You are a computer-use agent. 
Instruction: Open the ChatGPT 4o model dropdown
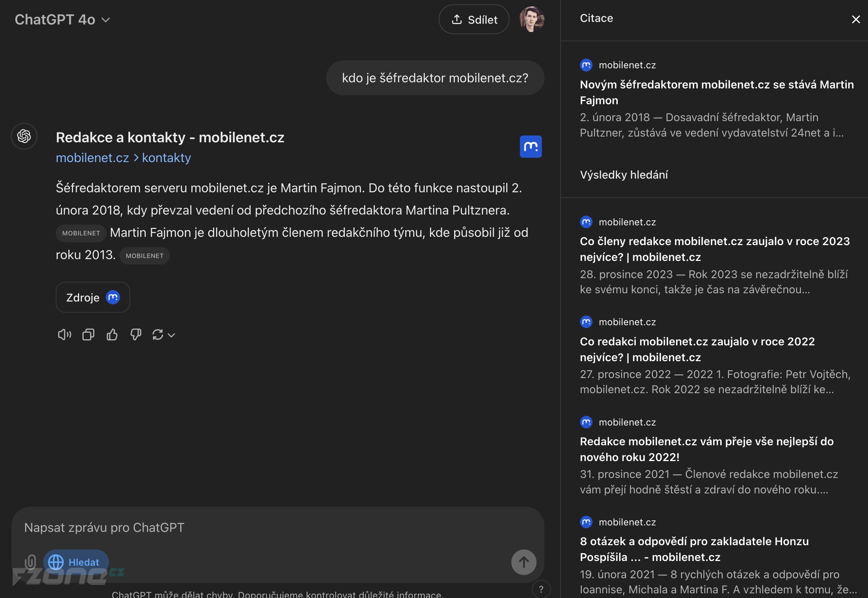[x=62, y=19]
